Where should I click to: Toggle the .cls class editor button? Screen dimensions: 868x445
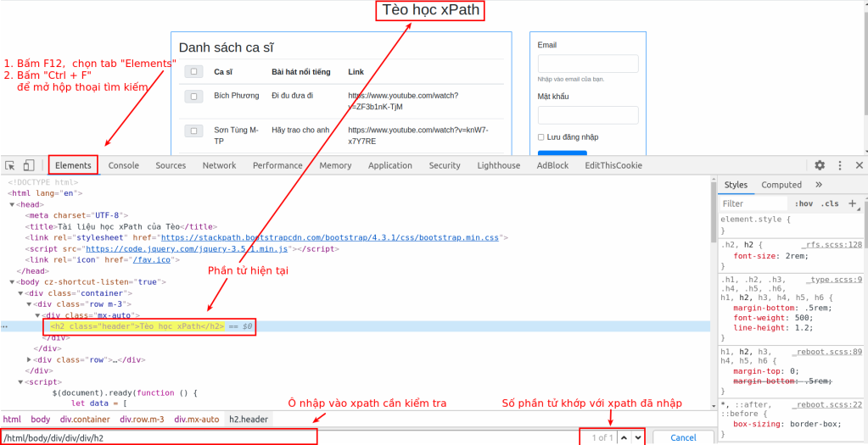(829, 203)
